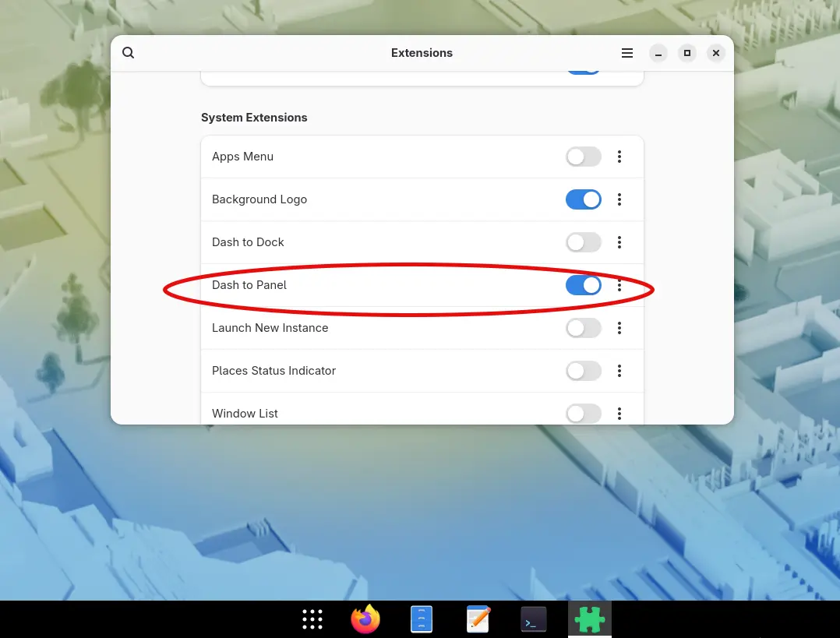Maximize the Extensions window
The image size is (840, 638).
[686, 53]
